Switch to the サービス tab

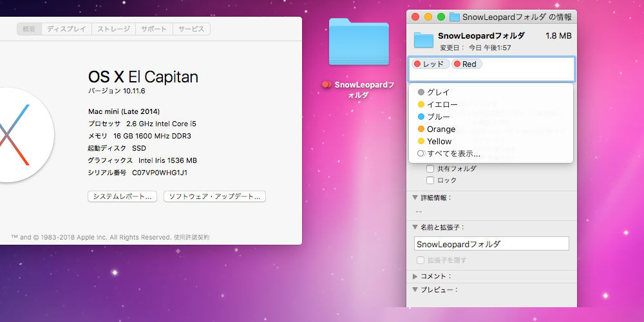coord(191,29)
